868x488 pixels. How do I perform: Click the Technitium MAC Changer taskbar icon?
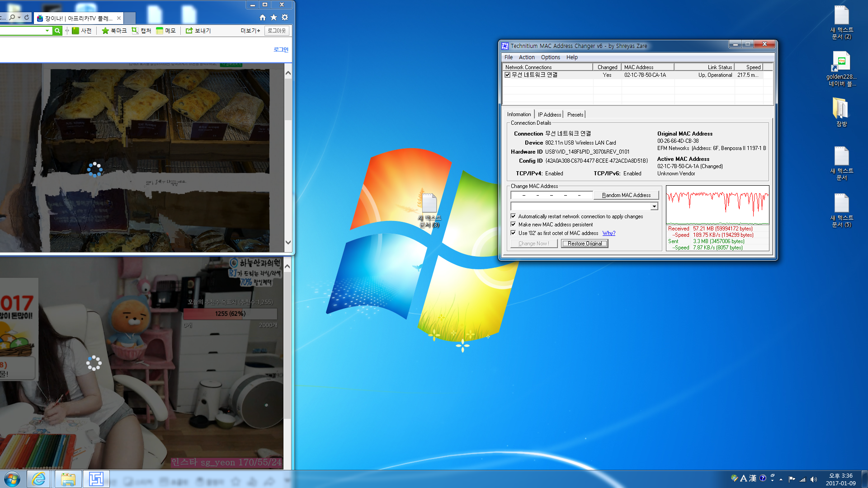[x=96, y=479]
